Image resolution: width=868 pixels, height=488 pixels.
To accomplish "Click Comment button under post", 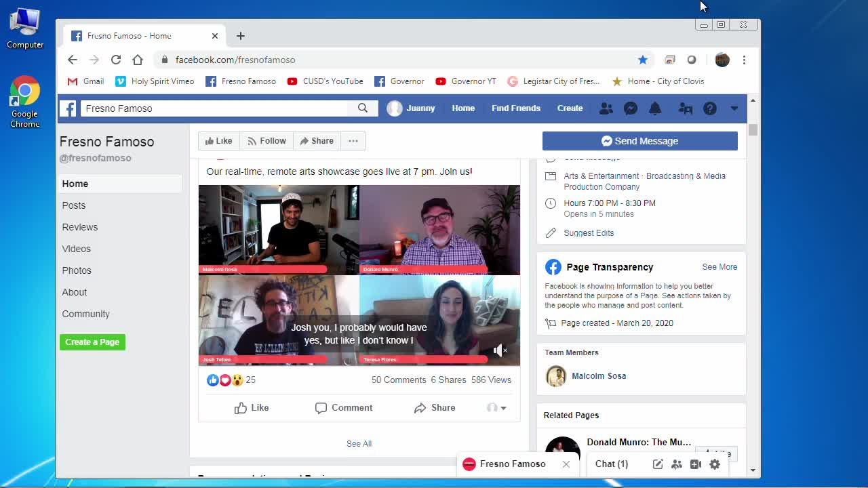I will tap(344, 408).
